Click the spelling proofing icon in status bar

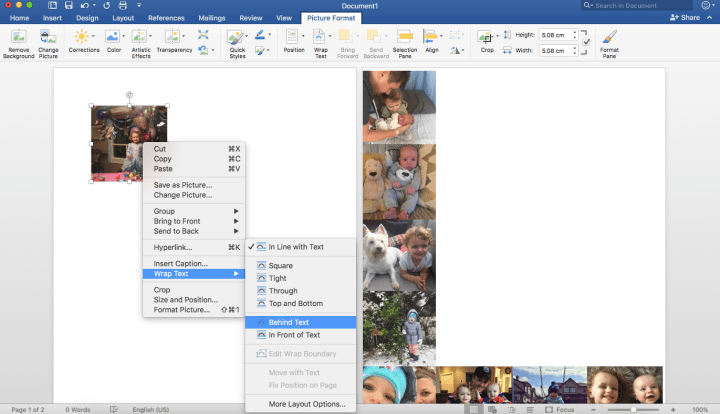[113, 409]
